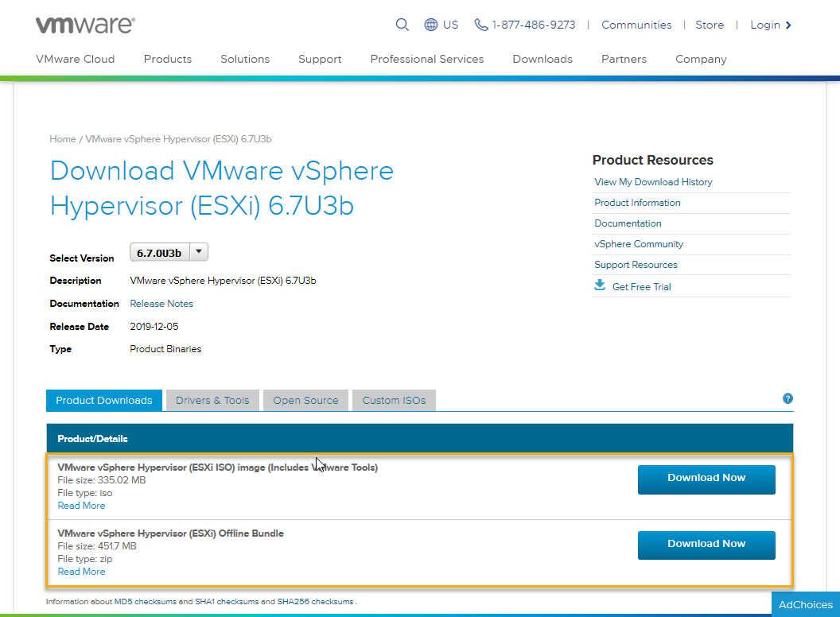Image resolution: width=840 pixels, height=617 pixels.
Task: Open the SHA1 checksums link
Action: (x=227, y=601)
